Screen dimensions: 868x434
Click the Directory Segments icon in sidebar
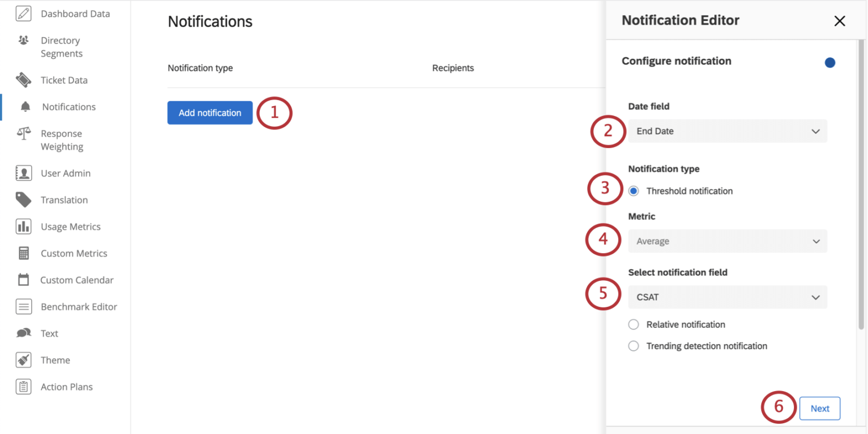[23, 40]
